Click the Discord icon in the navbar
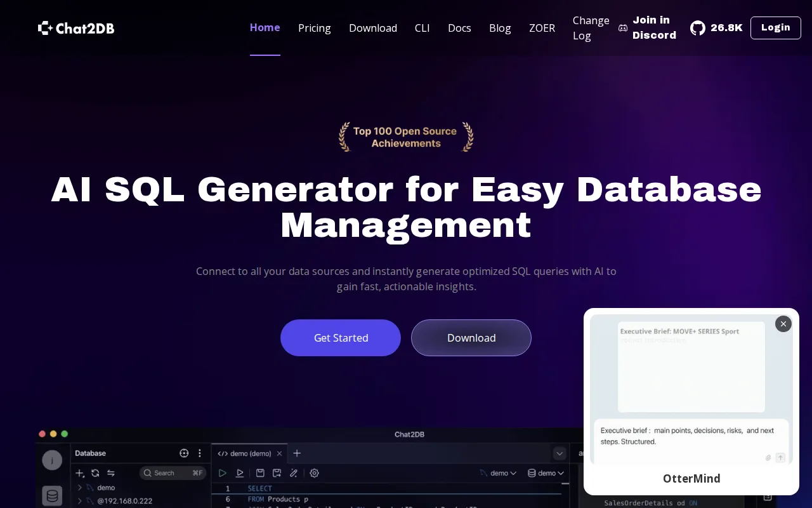This screenshot has width=812, height=508. tap(623, 28)
